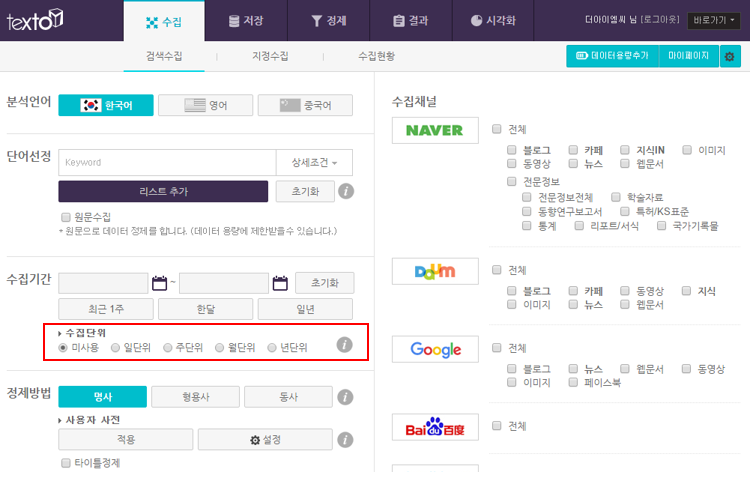This screenshot has width=750, height=478.
Task: Open end date calendar picker icon
Action: [x=280, y=283]
